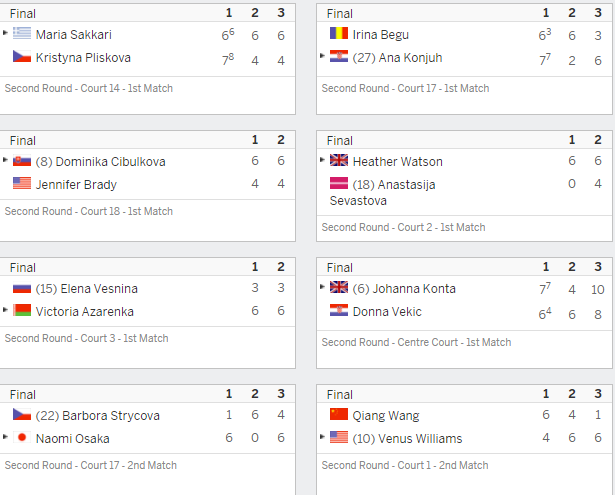This screenshot has width=615, height=495.
Task: Click the Croatian flag next to Donna Vekic
Action: click(339, 310)
